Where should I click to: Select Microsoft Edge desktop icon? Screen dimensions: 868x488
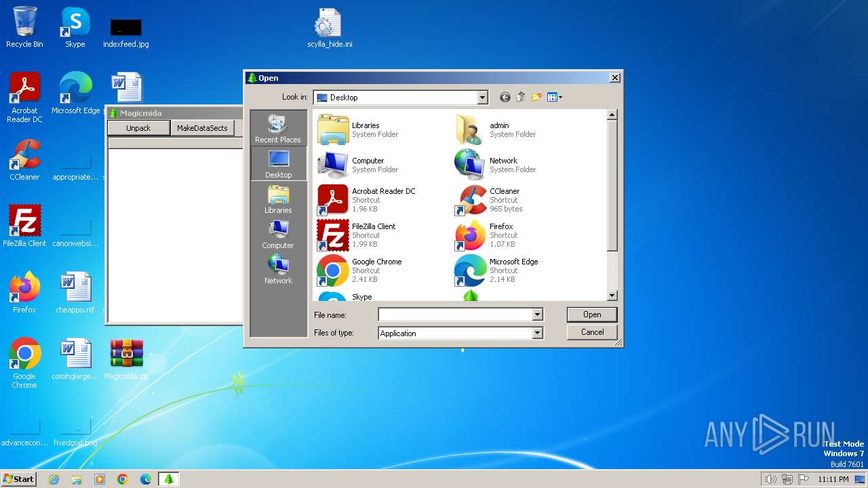tap(75, 93)
